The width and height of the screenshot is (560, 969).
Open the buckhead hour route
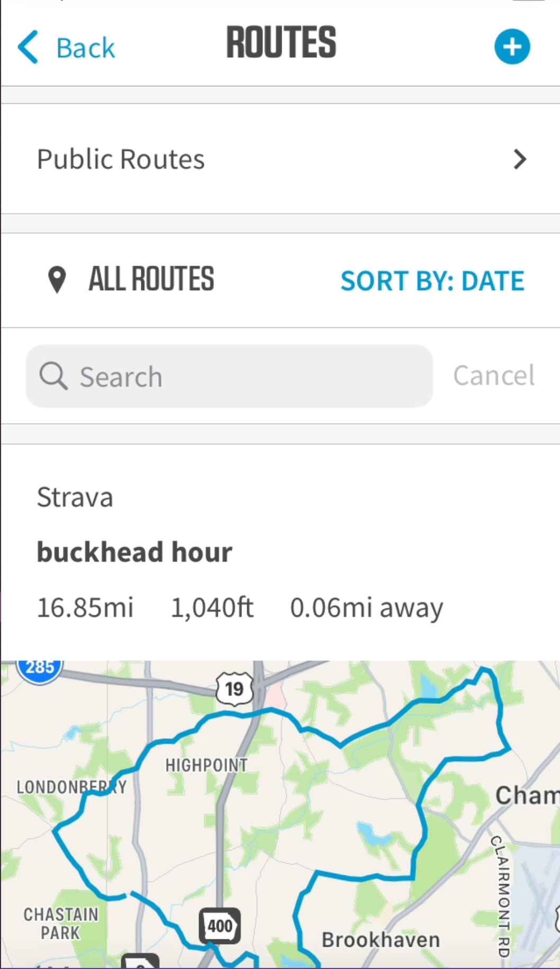[134, 552]
